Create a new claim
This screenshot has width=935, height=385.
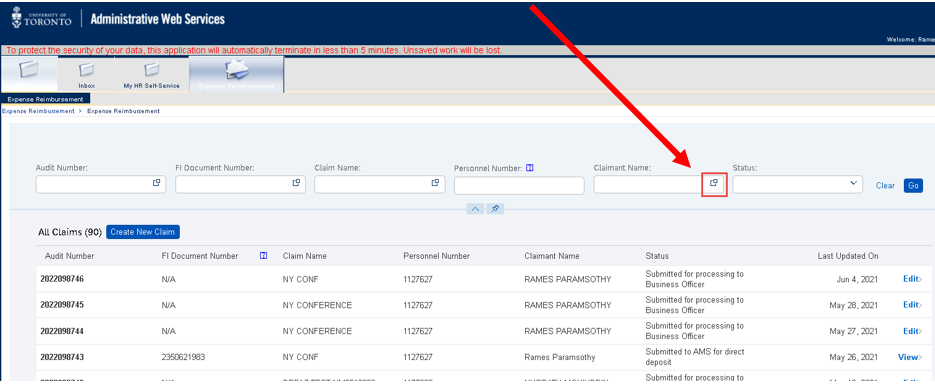(143, 232)
